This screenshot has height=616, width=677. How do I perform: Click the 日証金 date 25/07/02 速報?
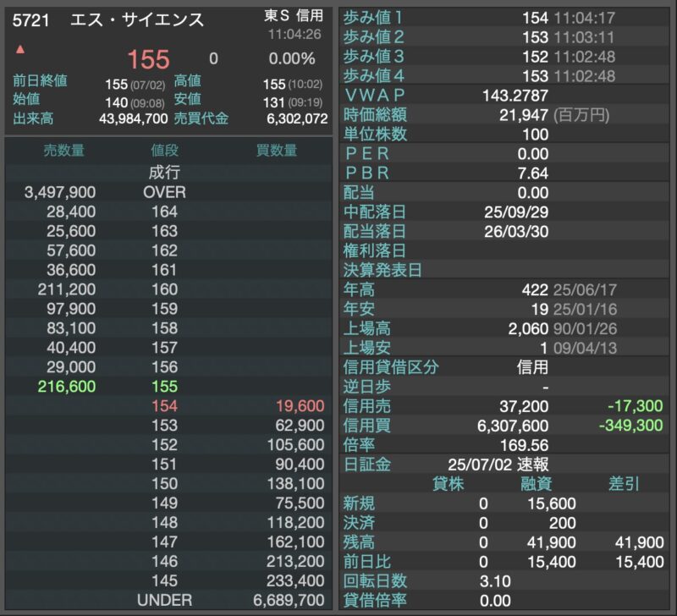(x=498, y=465)
